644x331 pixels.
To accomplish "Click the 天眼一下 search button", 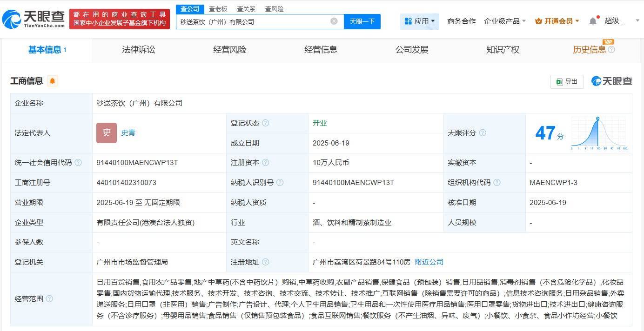I will tap(362, 21).
